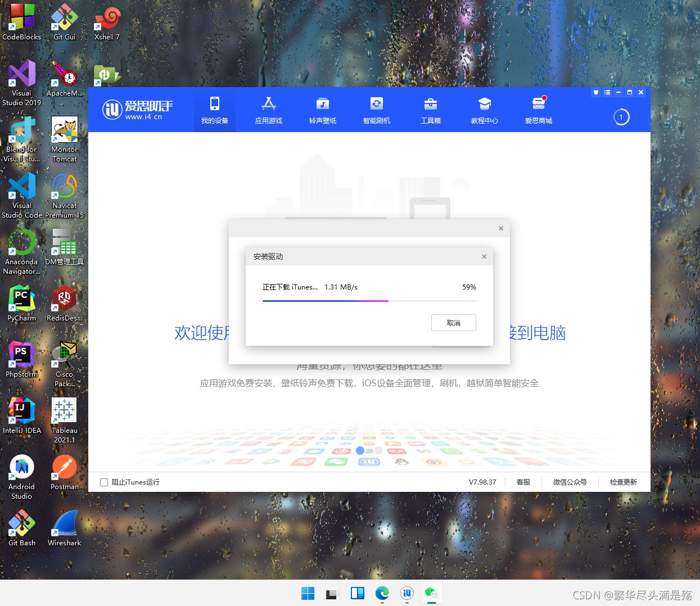The width and height of the screenshot is (700, 606).
Task: Enable the 阻止iTunes运行 checkbox
Action: pyautogui.click(x=104, y=482)
